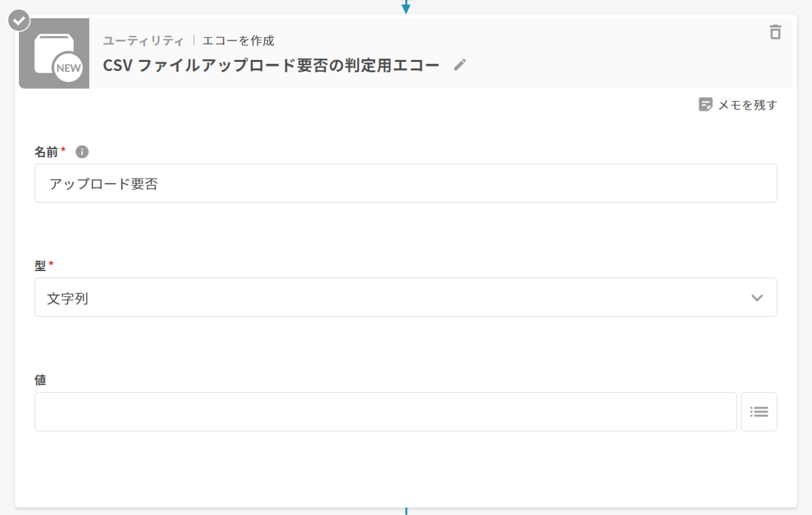Click the エコーを作成 action label
The image size is (812, 515).
[238, 41]
